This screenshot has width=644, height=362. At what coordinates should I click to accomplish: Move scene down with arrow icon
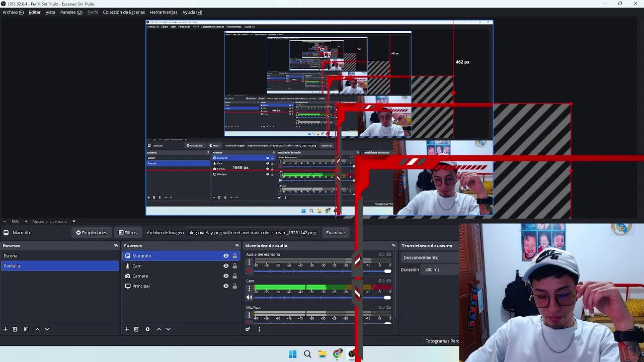click(x=47, y=329)
